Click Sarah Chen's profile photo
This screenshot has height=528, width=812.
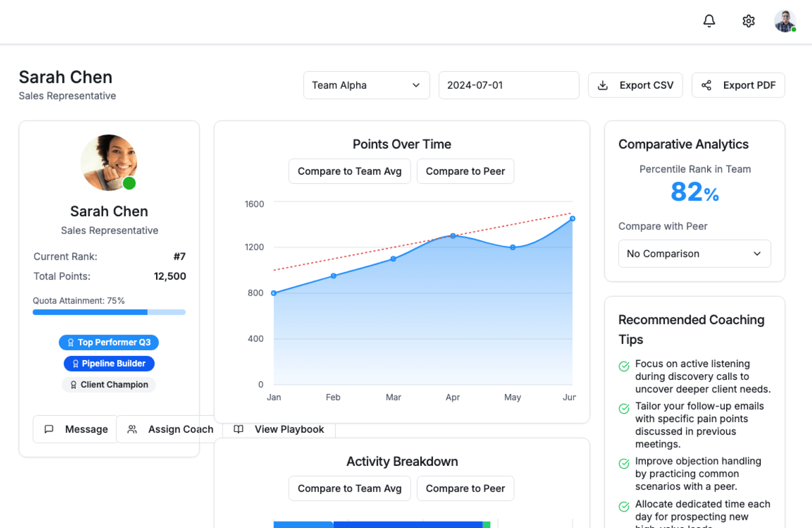109,162
